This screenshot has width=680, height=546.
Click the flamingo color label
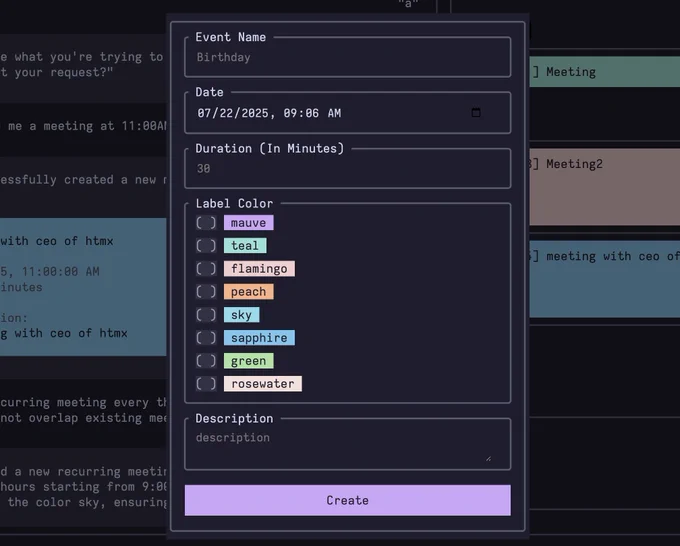(x=259, y=269)
